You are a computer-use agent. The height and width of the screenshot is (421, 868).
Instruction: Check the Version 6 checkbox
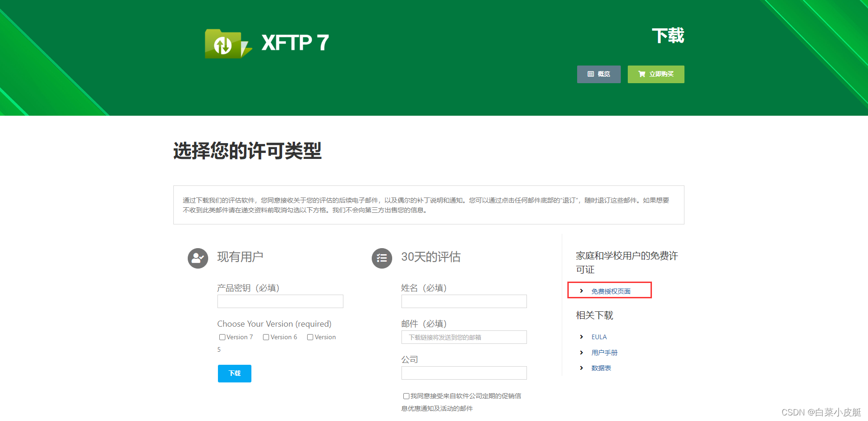265,337
